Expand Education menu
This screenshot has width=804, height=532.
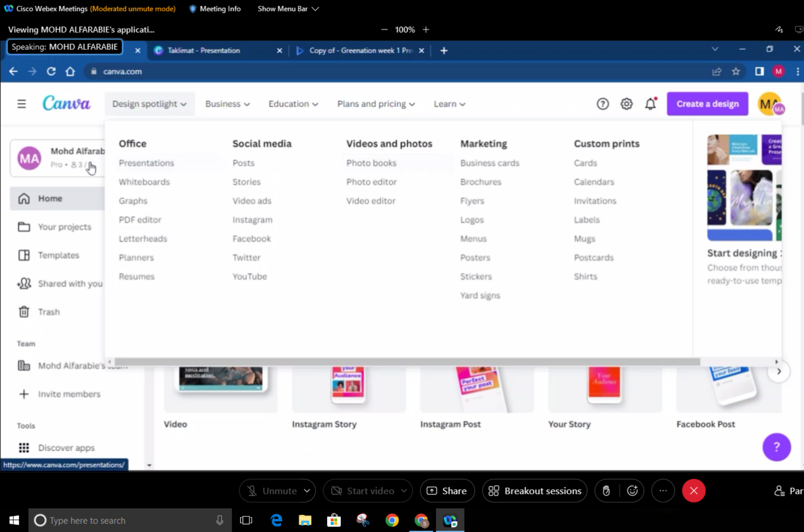click(293, 104)
